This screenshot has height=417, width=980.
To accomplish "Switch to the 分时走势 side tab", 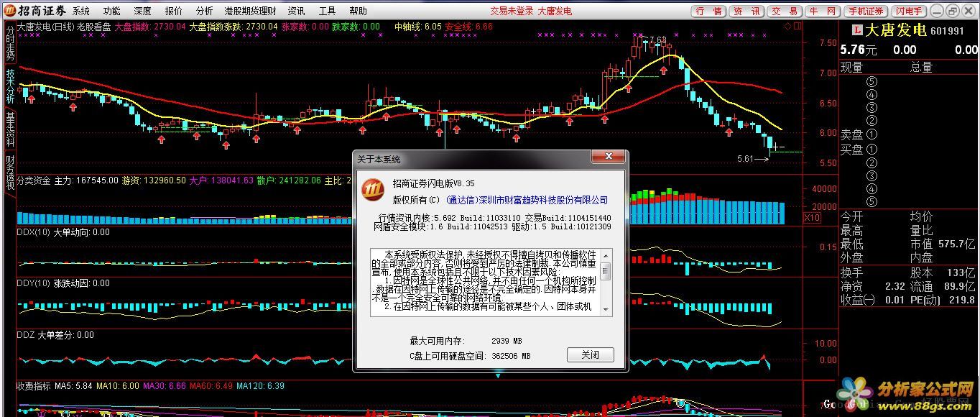I will pos(9,42).
